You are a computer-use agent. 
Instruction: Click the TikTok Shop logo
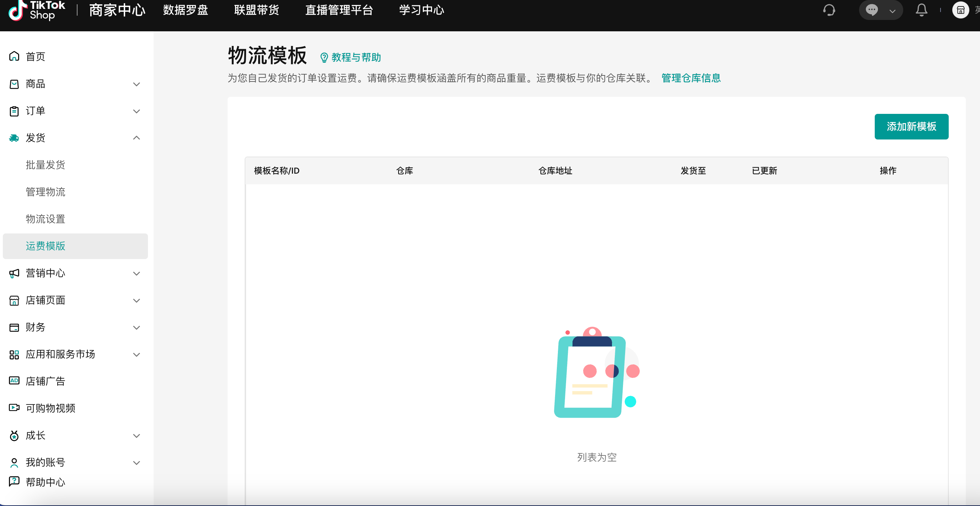coord(37,10)
